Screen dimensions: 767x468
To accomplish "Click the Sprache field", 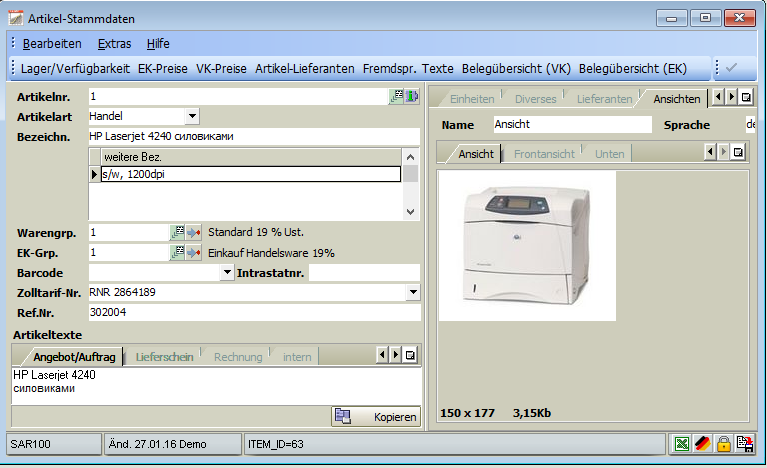I will (750, 124).
